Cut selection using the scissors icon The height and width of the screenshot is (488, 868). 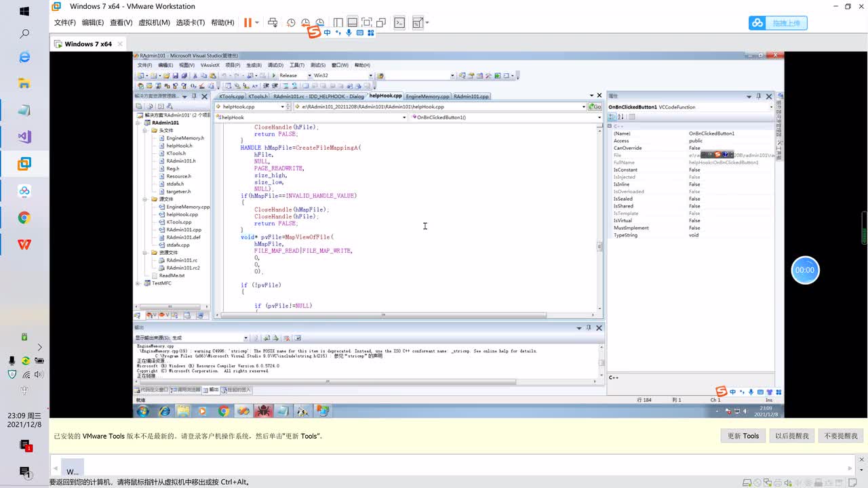click(x=195, y=76)
